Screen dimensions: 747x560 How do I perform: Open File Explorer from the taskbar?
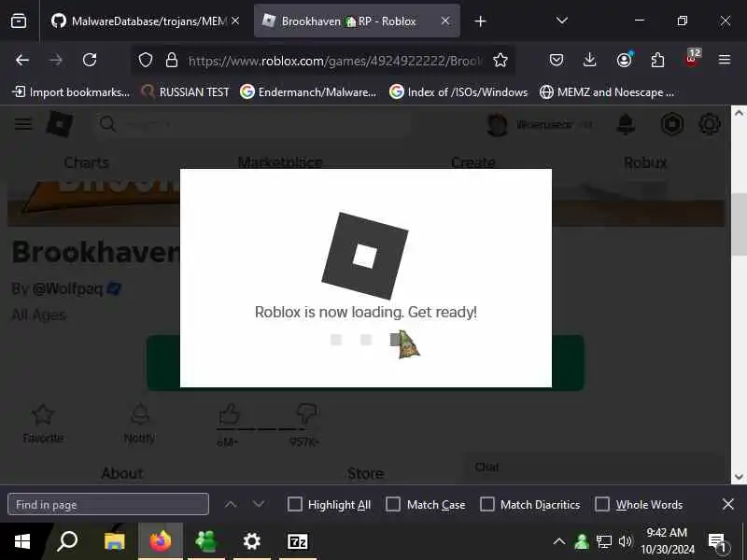[114, 541]
